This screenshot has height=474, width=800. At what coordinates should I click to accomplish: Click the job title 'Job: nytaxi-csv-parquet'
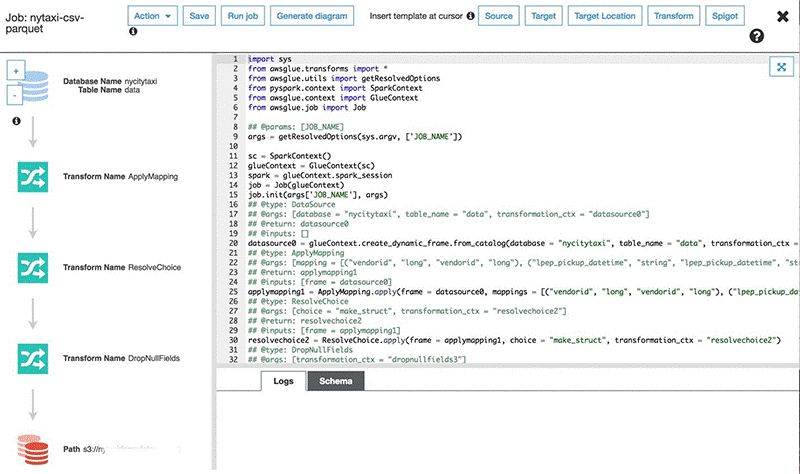[45, 23]
